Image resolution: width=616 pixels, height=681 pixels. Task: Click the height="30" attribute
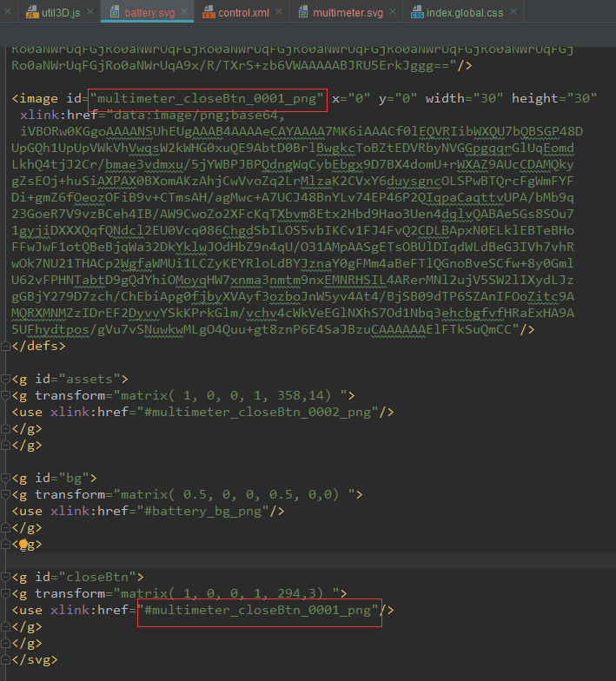tap(554, 99)
